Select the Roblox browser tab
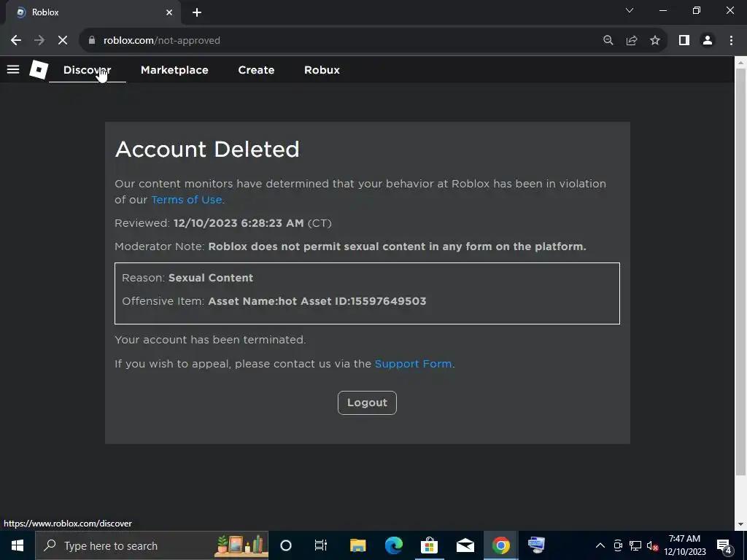 point(93,12)
